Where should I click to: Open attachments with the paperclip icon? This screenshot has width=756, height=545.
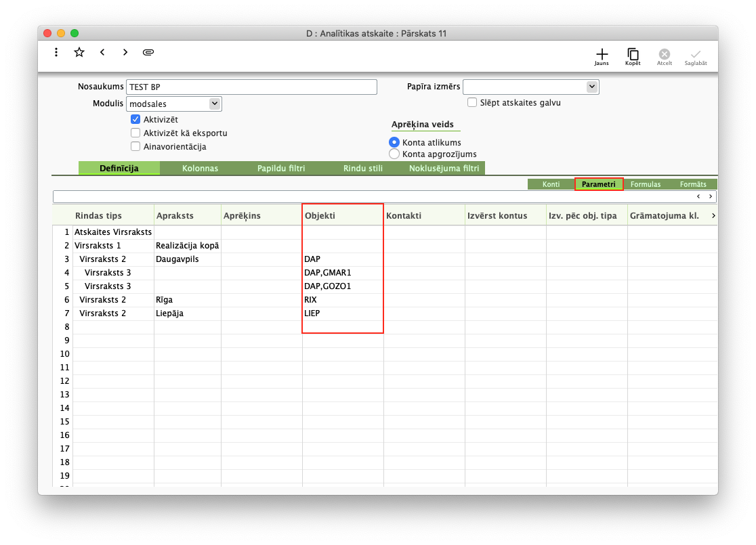coord(148,52)
